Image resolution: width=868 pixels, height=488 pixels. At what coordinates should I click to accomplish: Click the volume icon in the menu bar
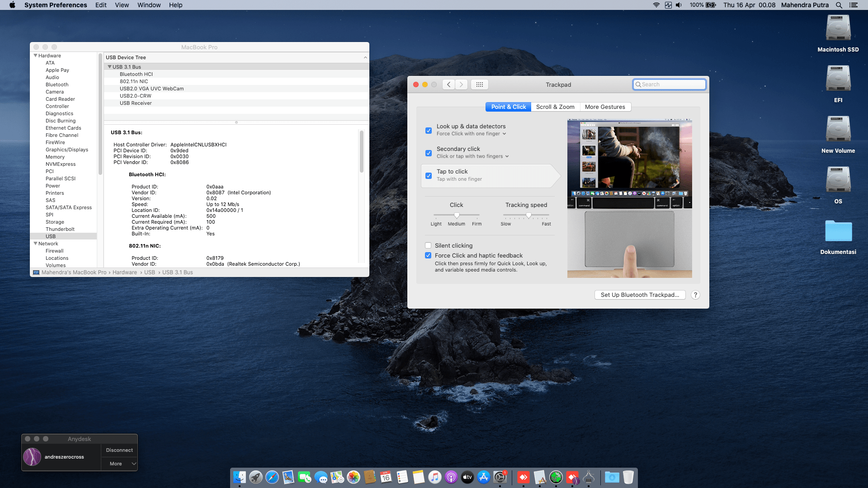pos(679,5)
